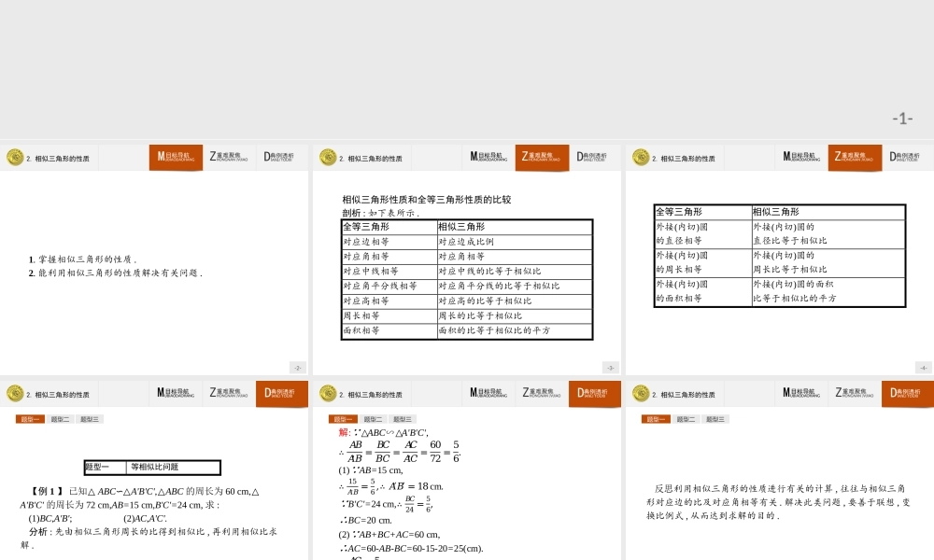The height and width of the screenshot is (560, 934).
Task: Click the slide title 2. 相似三角形的性质
Action: [58, 157]
